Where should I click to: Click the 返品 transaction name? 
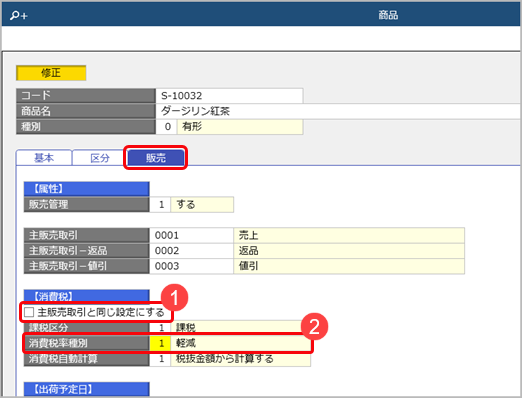coord(349,251)
